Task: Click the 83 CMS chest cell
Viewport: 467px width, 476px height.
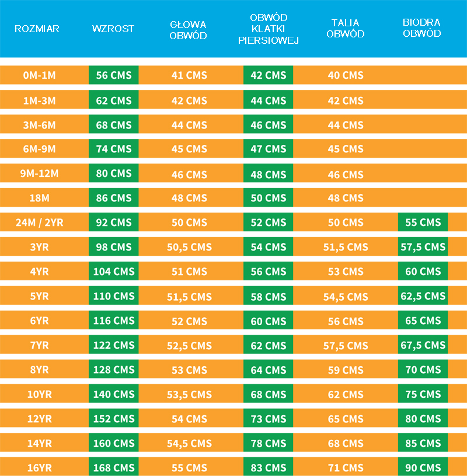Action: 268,468
